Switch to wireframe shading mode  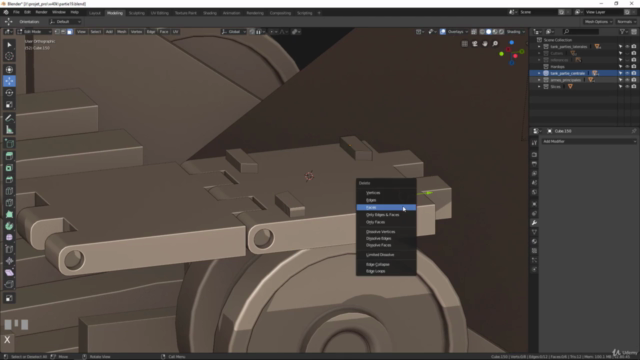click(x=482, y=32)
